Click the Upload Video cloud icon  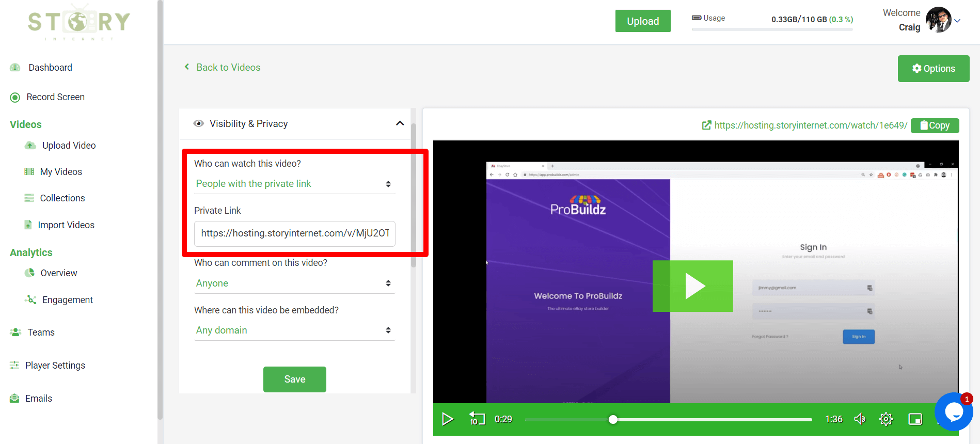click(x=30, y=146)
